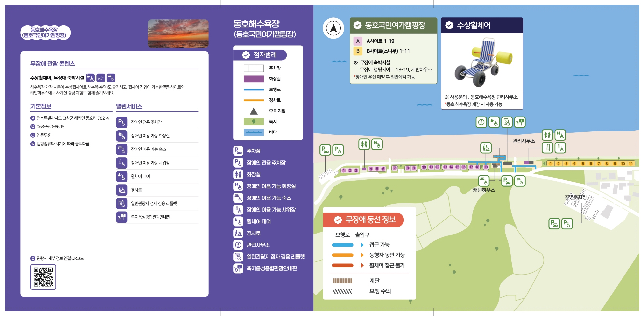This screenshot has height=316, width=644.
Task: Click the 관리사무소 label on the map
Action: tap(524, 141)
